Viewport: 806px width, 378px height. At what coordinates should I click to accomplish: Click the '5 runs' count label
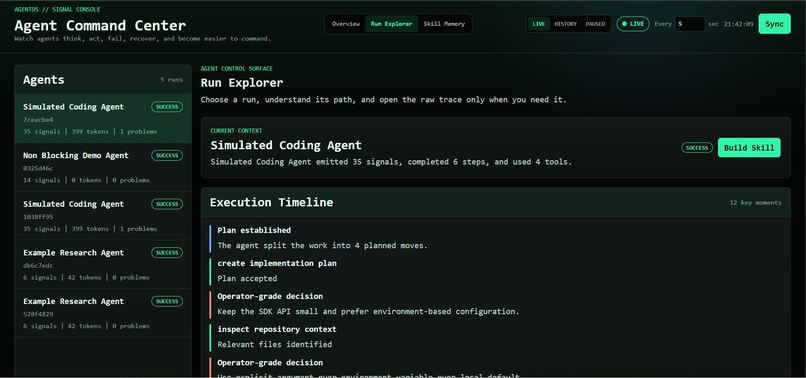(171, 80)
